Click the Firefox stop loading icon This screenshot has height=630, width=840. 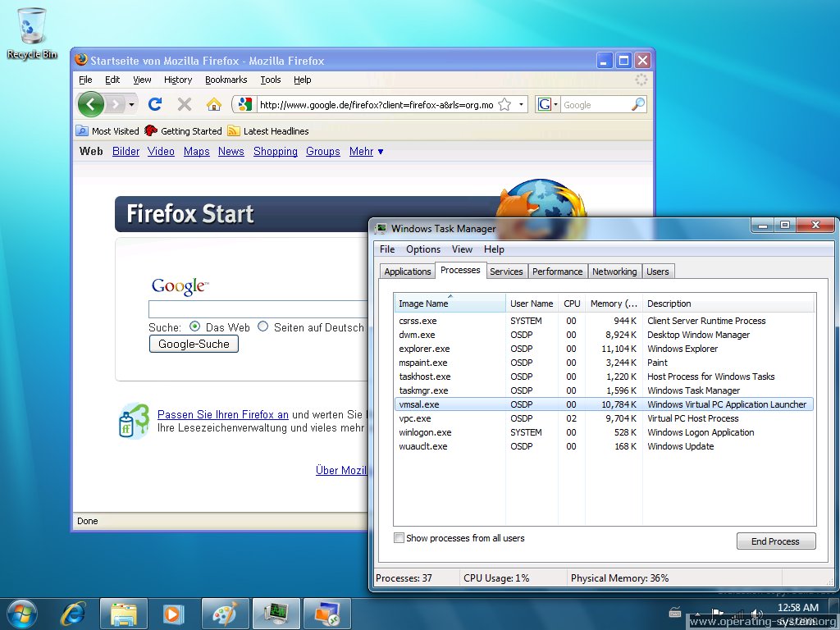(x=185, y=104)
